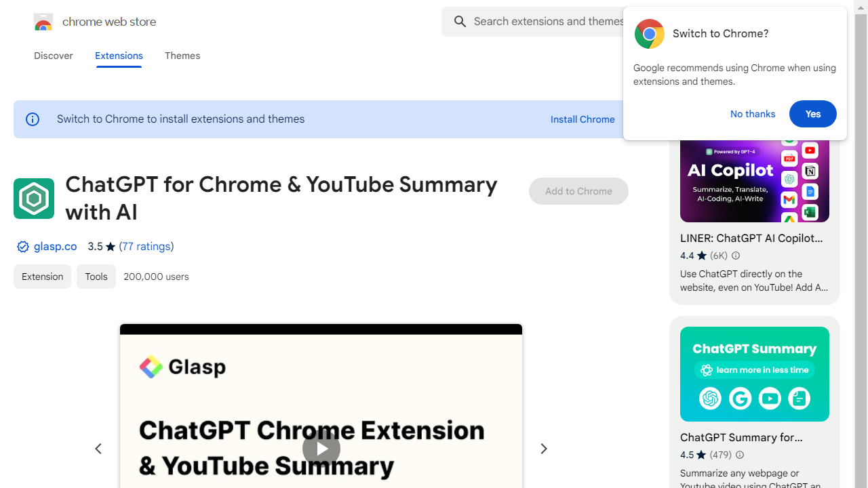Open the Extensions tab
Screen dimensions: 868x488
(119, 56)
